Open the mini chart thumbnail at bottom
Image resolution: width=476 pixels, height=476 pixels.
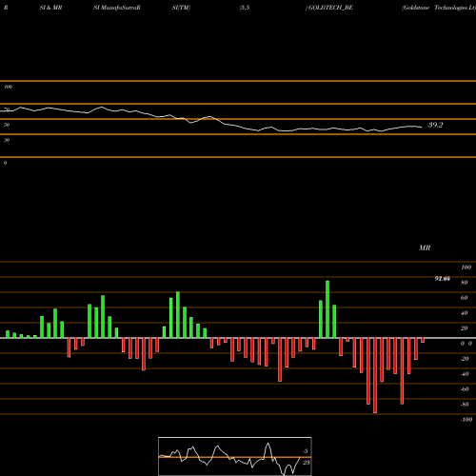(235, 456)
